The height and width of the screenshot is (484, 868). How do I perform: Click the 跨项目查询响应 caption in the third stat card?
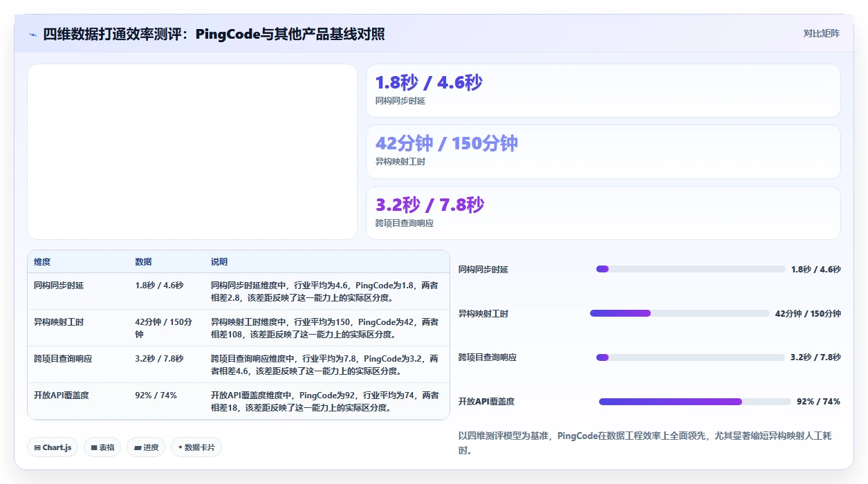coord(405,223)
